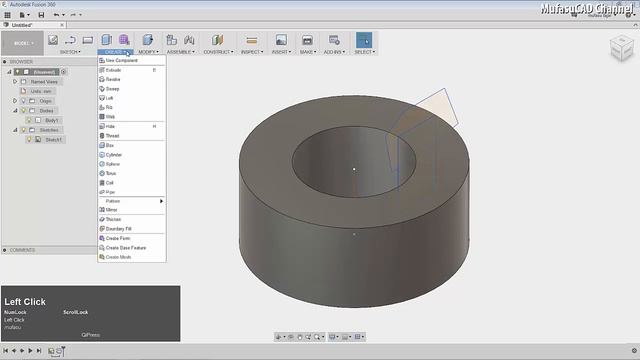Toggle visibility bulb of Origin folder
Viewport: 640px width, 360px height.
(x=23, y=101)
